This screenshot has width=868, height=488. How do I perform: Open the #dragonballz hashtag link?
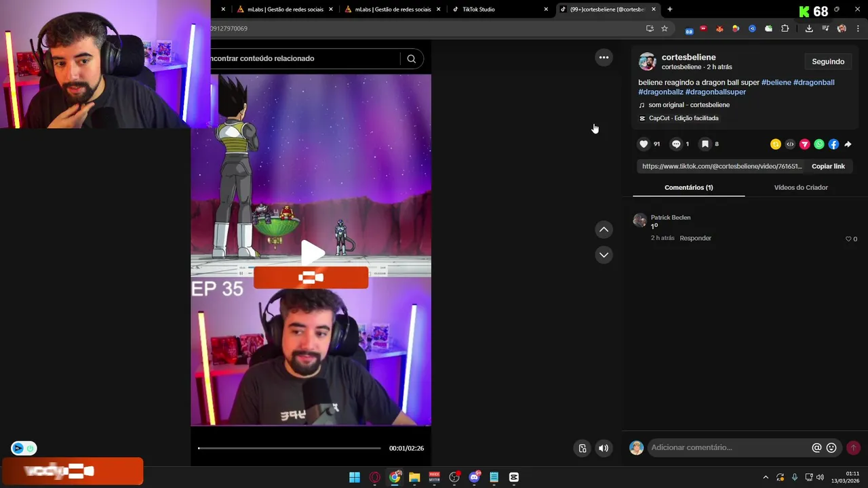point(660,92)
